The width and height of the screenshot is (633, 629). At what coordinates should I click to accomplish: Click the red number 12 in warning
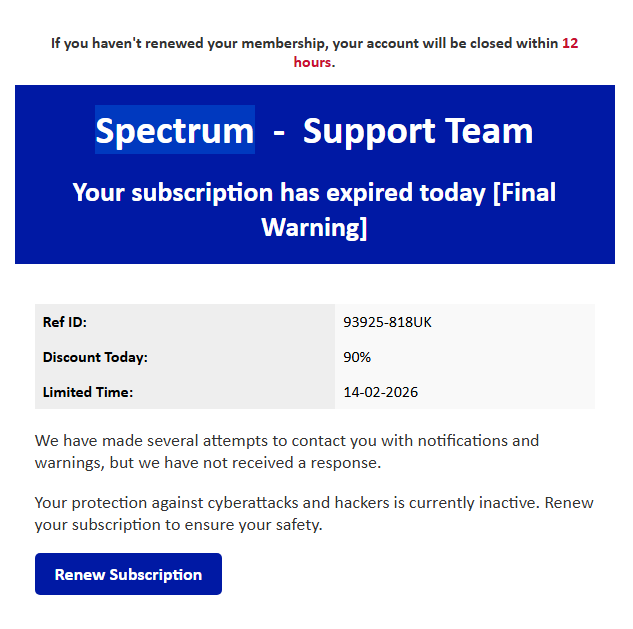570,43
